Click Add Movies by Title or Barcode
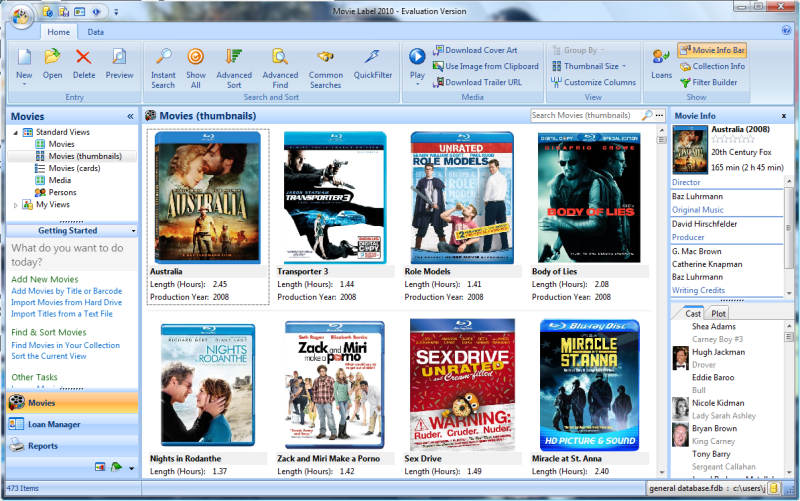 pos(67,291)
